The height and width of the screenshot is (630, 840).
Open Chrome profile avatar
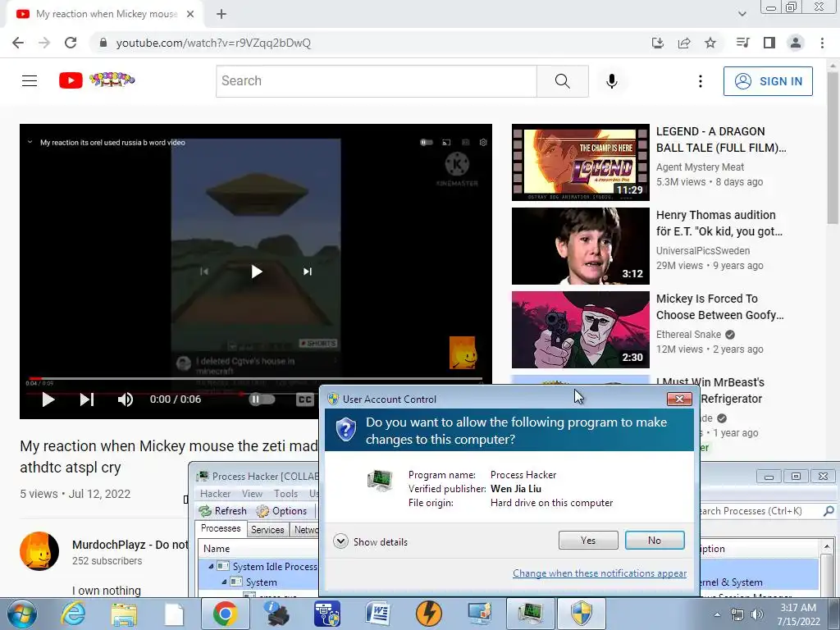[796, 43]
